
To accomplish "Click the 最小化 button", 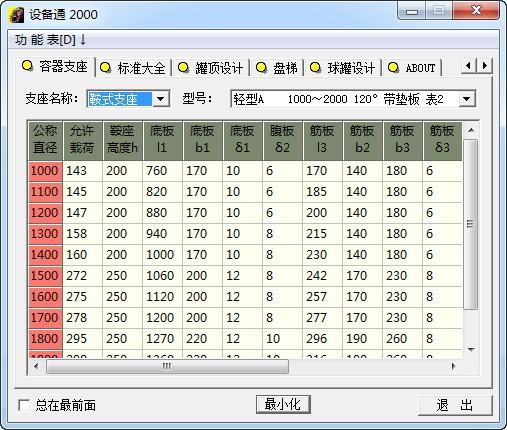I will (x=283, y=405).
